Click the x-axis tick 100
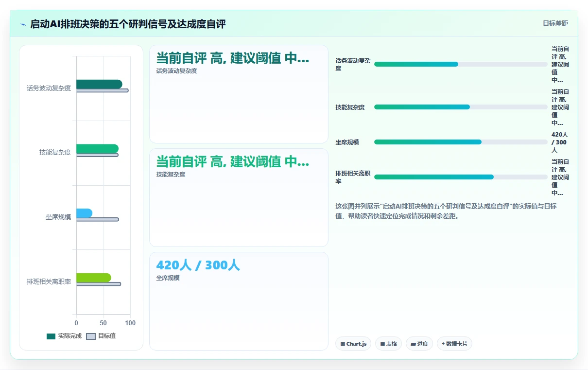Screen dimensions: 588x370 coord(130,323)
